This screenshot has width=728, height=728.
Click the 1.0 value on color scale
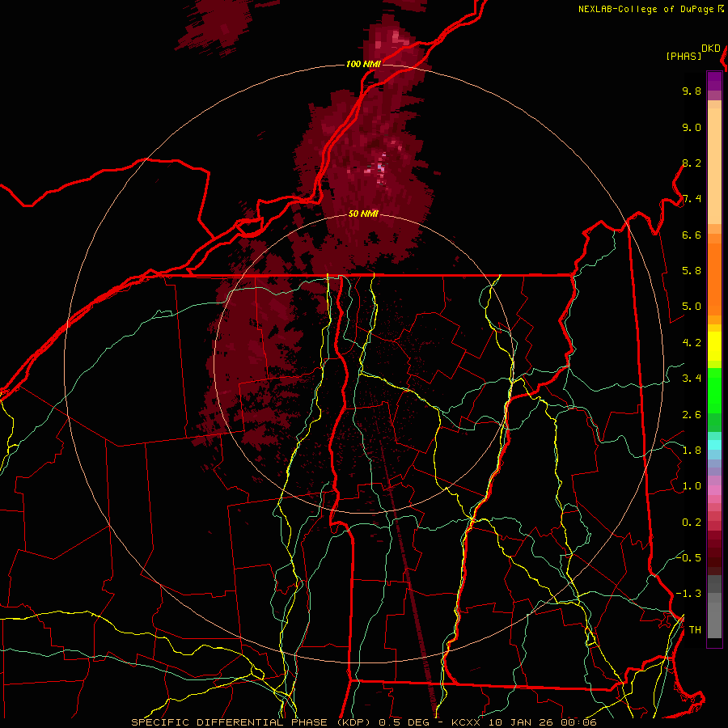point(692,486)
